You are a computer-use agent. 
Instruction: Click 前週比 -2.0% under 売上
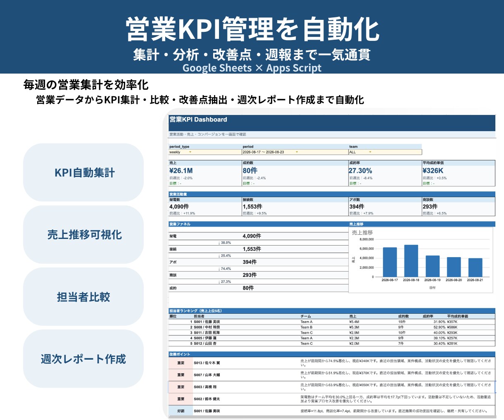(x=181, y=178)
